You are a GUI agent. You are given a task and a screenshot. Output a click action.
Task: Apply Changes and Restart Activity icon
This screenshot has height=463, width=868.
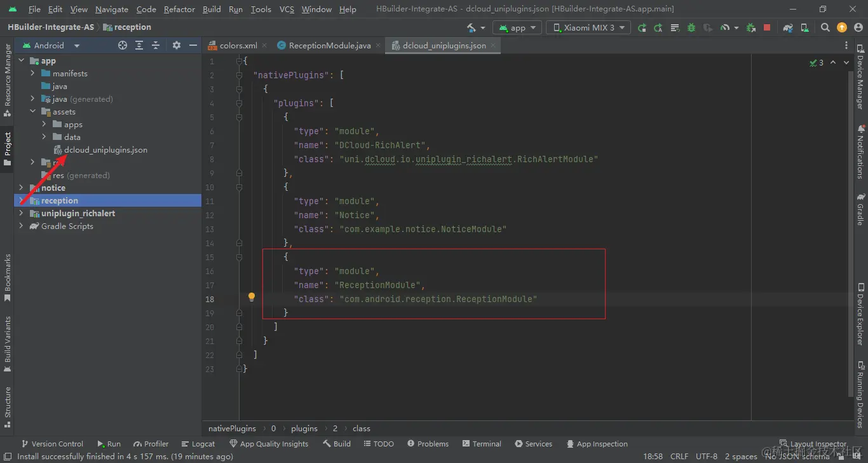coord(658,27)
